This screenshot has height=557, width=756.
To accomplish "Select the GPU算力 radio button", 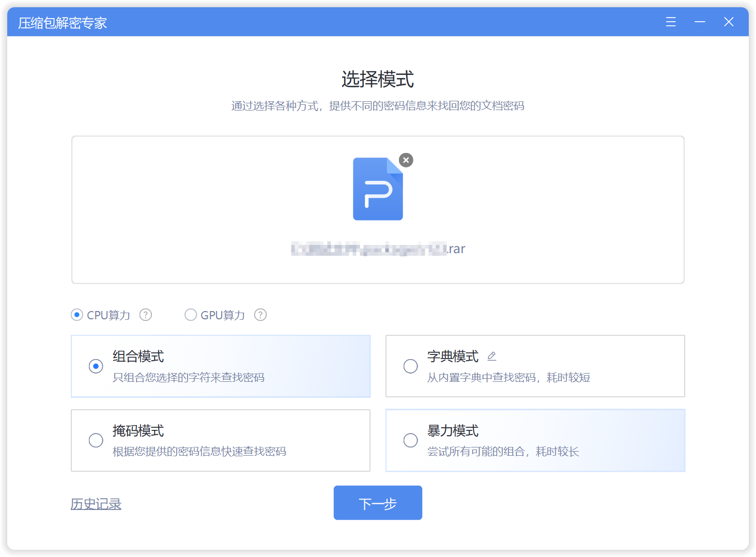I will tap(191, 315).
